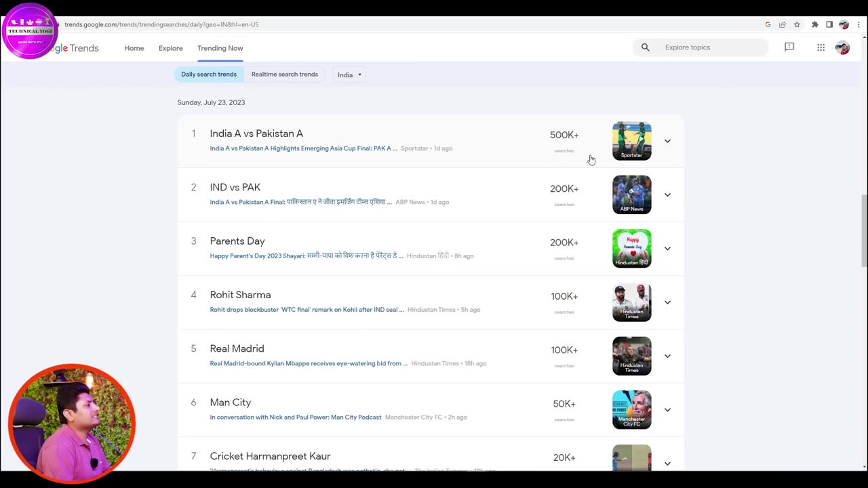Open the ABP News India A vs Pakistan A Final article
This screenshot has height=488, width=868.
[301, 202]
